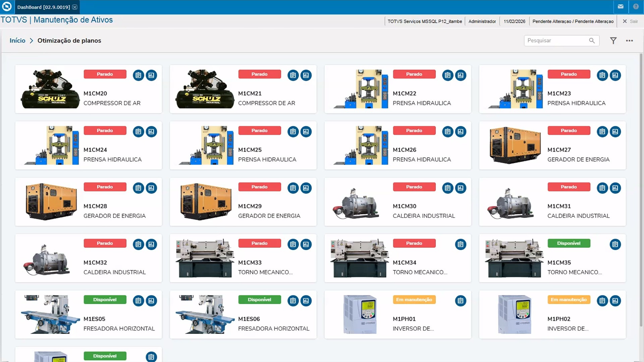This screenshot has height=362, width=644.
Task: Click the Pesquisar search field
Action: tap(555, 41)
